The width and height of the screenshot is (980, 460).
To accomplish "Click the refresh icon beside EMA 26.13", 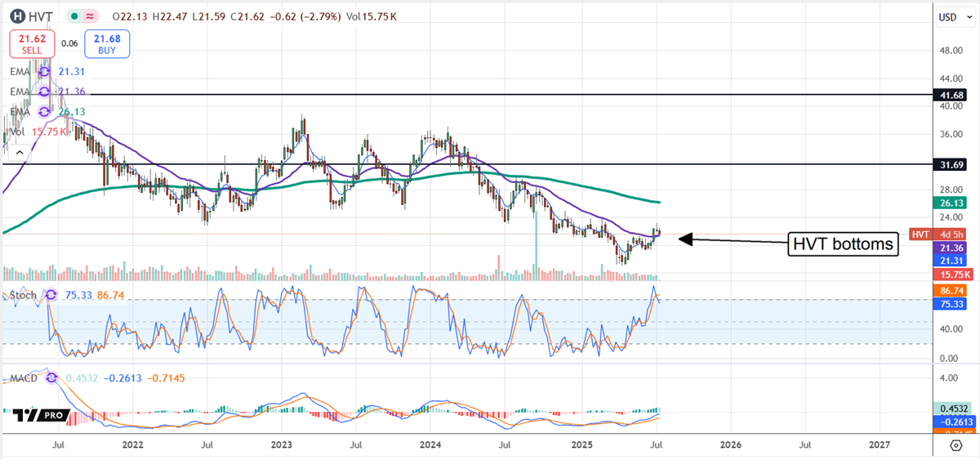I will (x=44, y=112).
